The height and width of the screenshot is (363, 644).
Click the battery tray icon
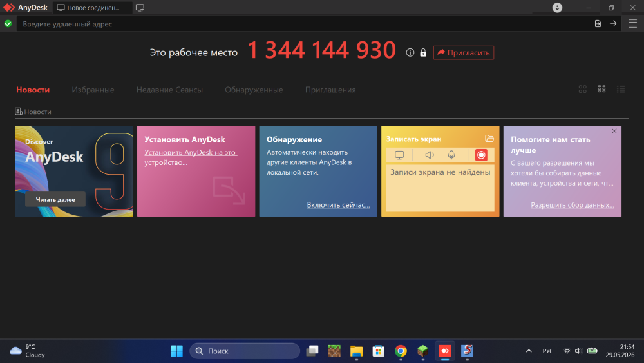pos(592,351)
